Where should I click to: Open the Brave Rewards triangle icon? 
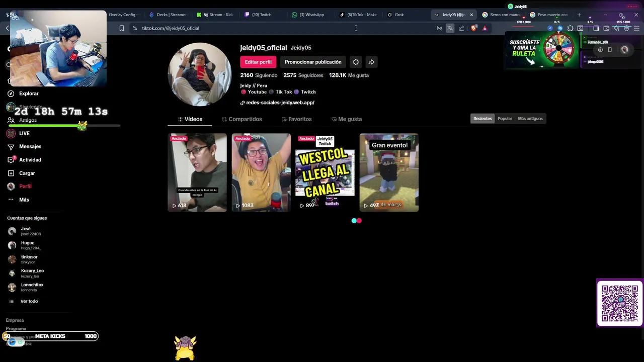click(485, 28)
